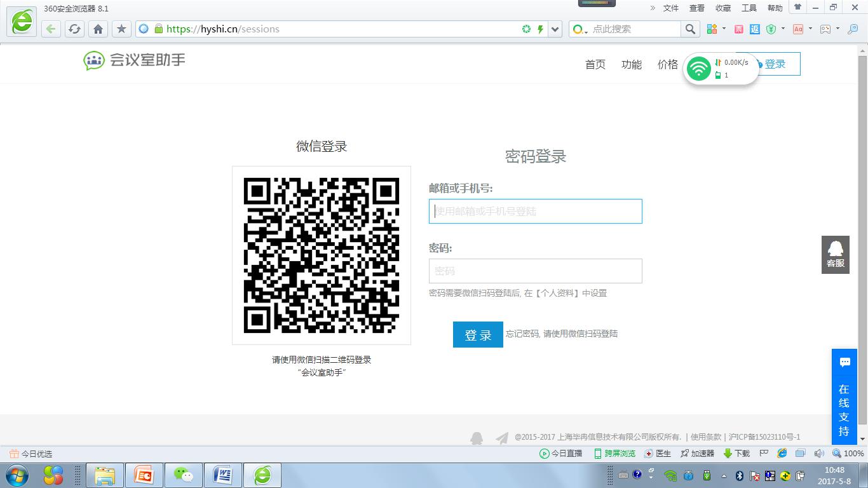Click the 邮箱或手机号 input field
The height and width of the screenshot is (488, 868).
click(x=535, y=212)
